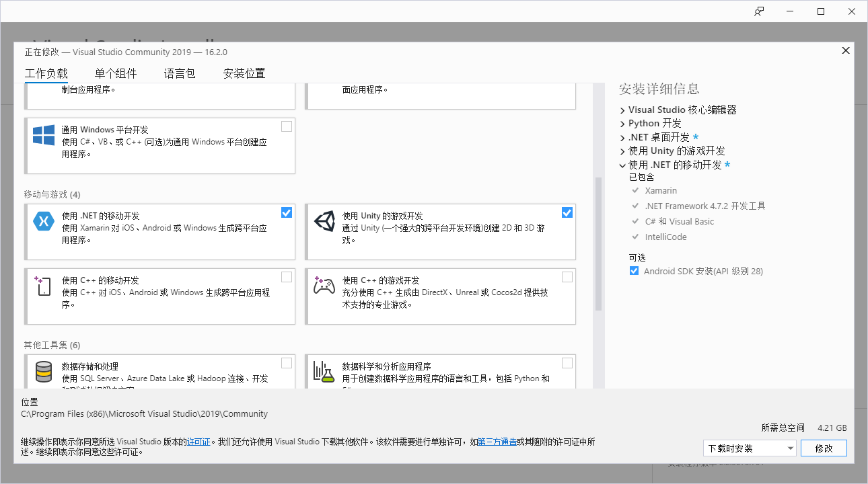The width and height of the screenshot is (868, 484).
Task: Open the feedback icon in the title bar
Action: 759,11
